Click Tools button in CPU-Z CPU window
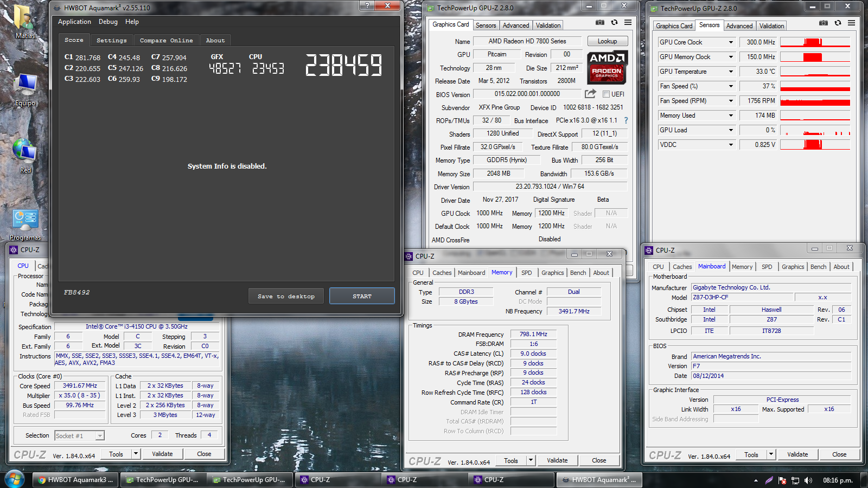Viewport: 868px width, 488px height. point(116,454)
